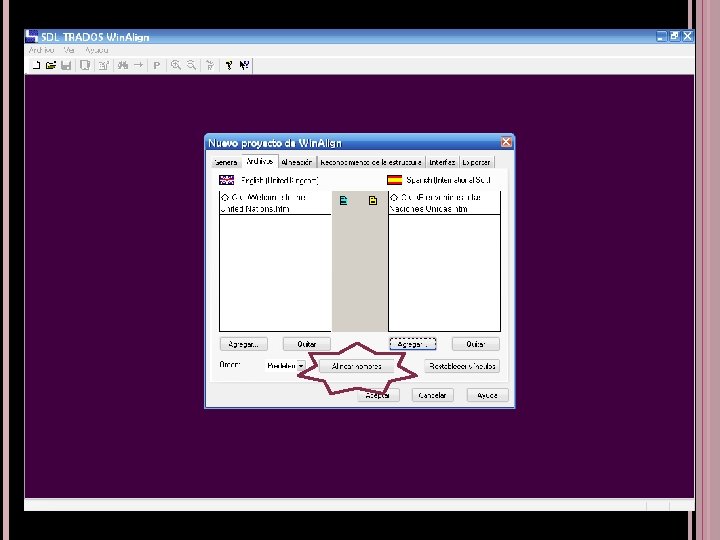Click the Aceptar button

coord(378,395)
